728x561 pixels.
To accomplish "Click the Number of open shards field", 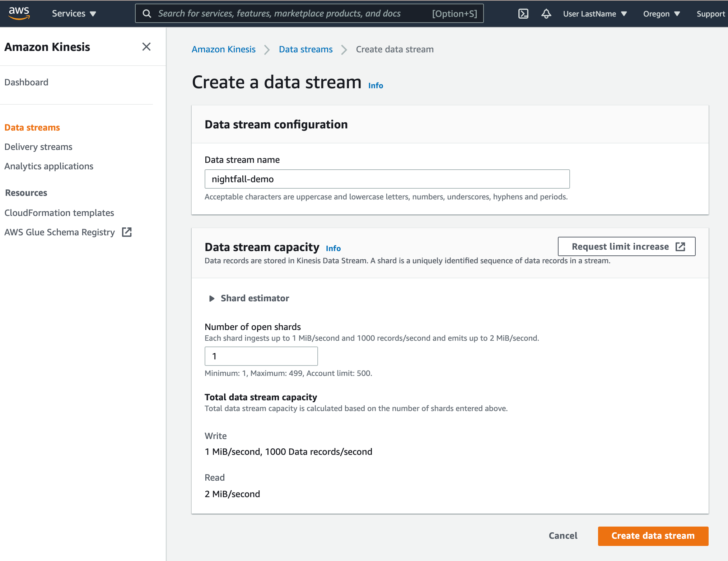I will tap(261, 356).
